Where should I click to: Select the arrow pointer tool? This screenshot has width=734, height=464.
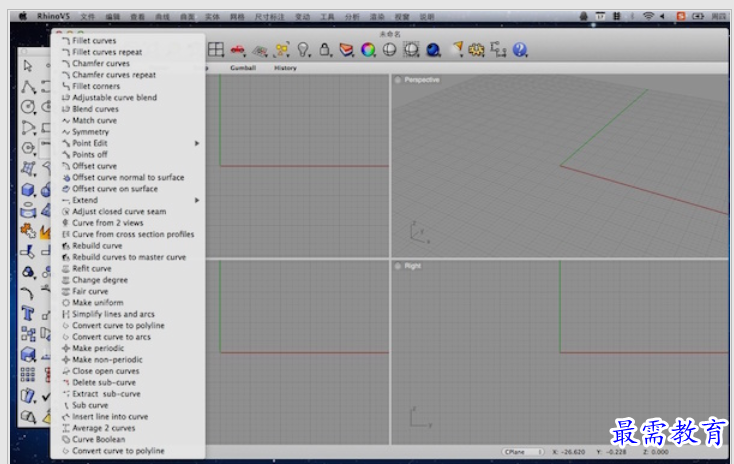[28, 66]
